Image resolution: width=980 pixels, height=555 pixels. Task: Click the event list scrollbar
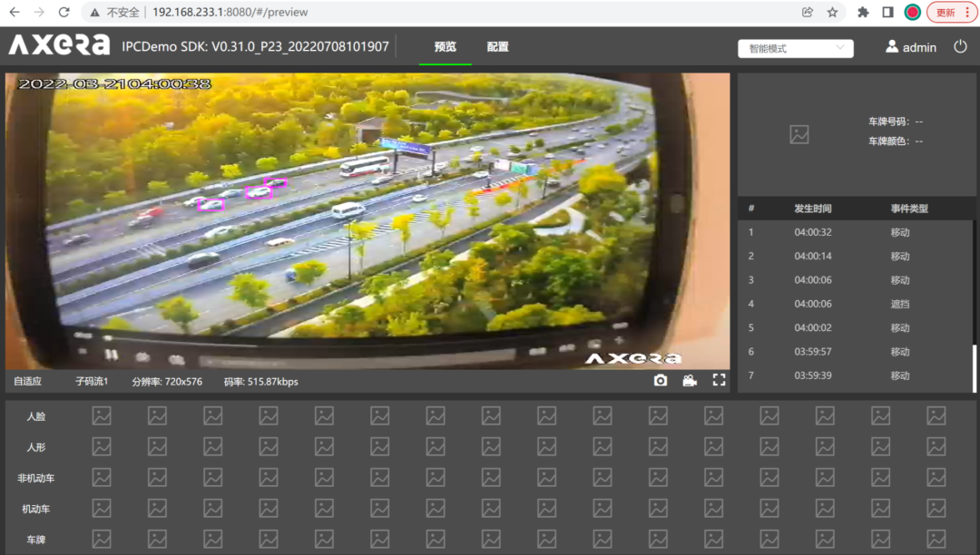click(975, 367)
